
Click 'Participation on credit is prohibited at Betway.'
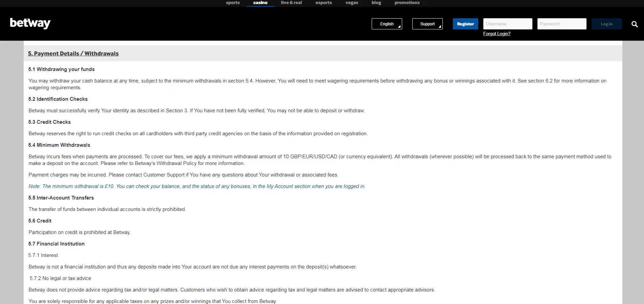point(79,232)
